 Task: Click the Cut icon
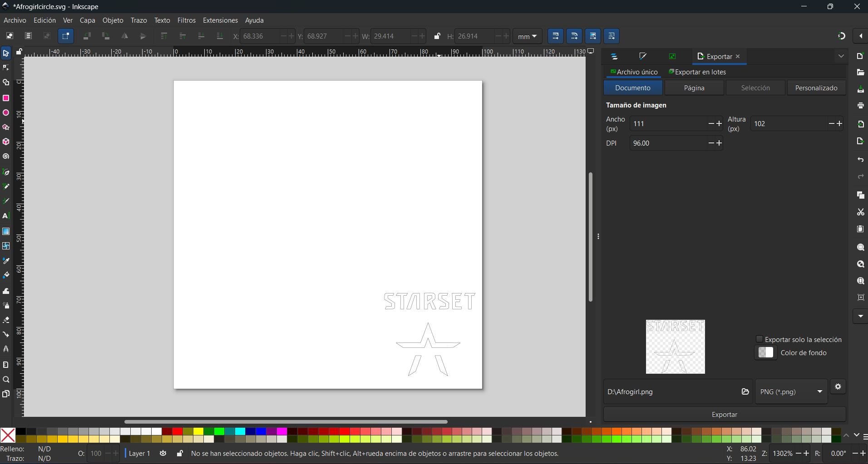pyautogui.click(x=860, y=212)
